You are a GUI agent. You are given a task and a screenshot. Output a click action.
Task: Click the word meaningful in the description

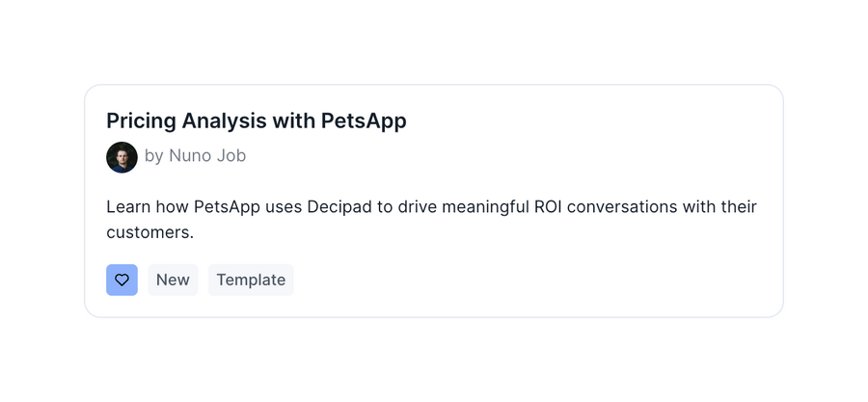click(475, 207)
